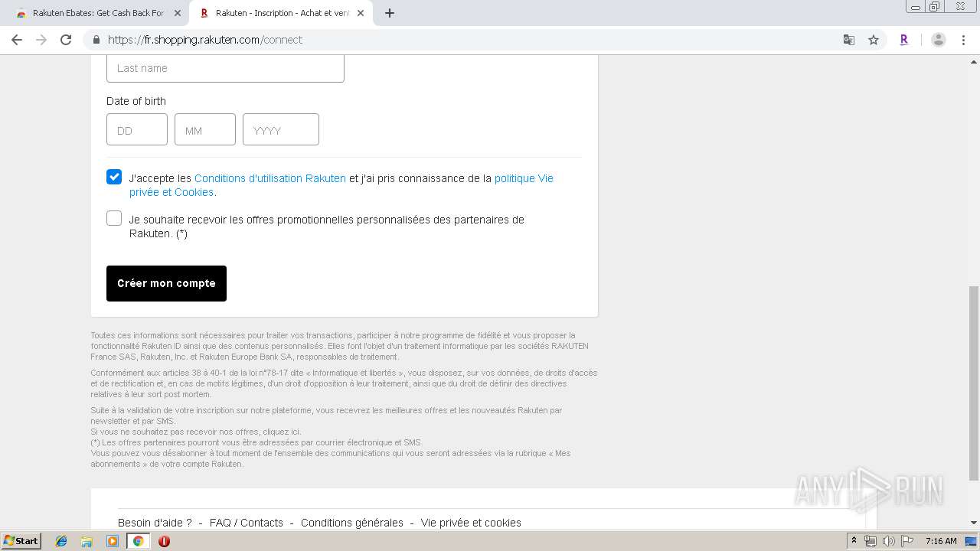This screenshot has width=980, height=551.
Task: Close the Rakuten Ebates tab
Action: [178, 13]
